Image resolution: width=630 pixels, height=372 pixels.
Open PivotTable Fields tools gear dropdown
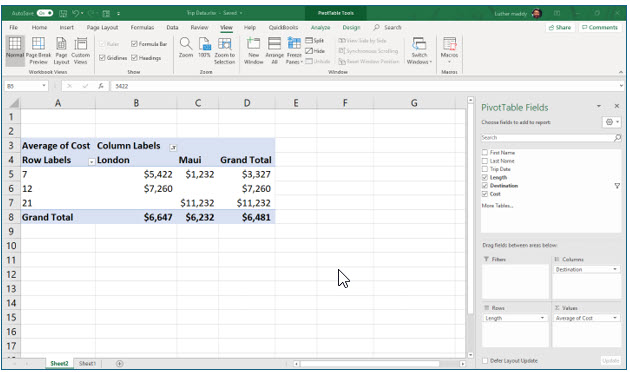612,122
